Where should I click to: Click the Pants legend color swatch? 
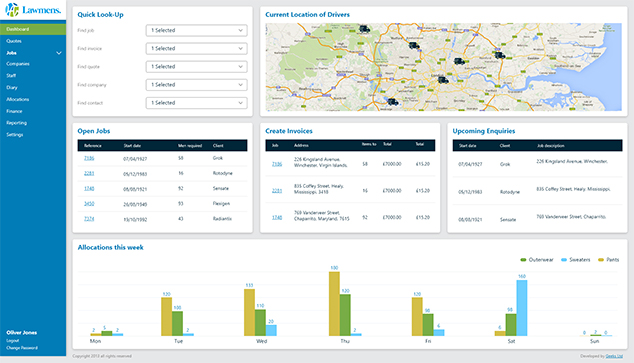[601, 260]
